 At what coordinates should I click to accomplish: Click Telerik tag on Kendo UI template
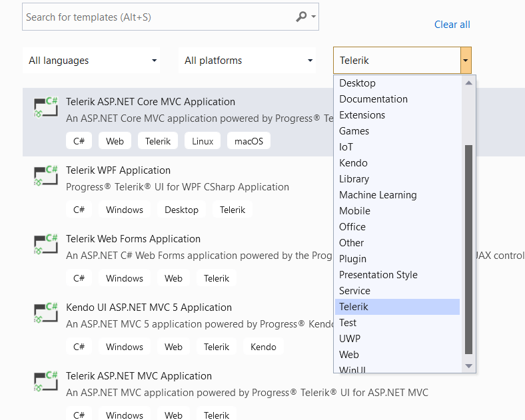(217, 347)
